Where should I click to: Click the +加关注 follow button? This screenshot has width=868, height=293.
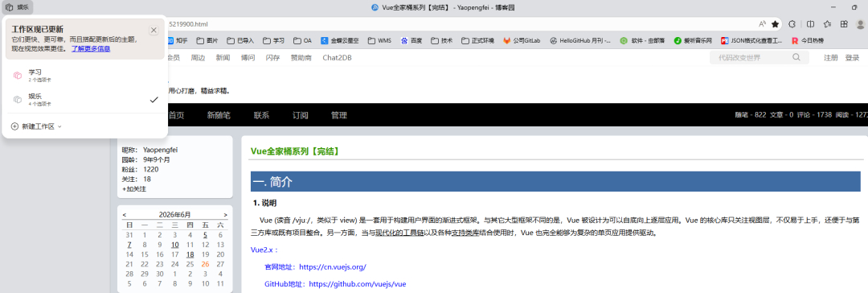tap(134, 189)
